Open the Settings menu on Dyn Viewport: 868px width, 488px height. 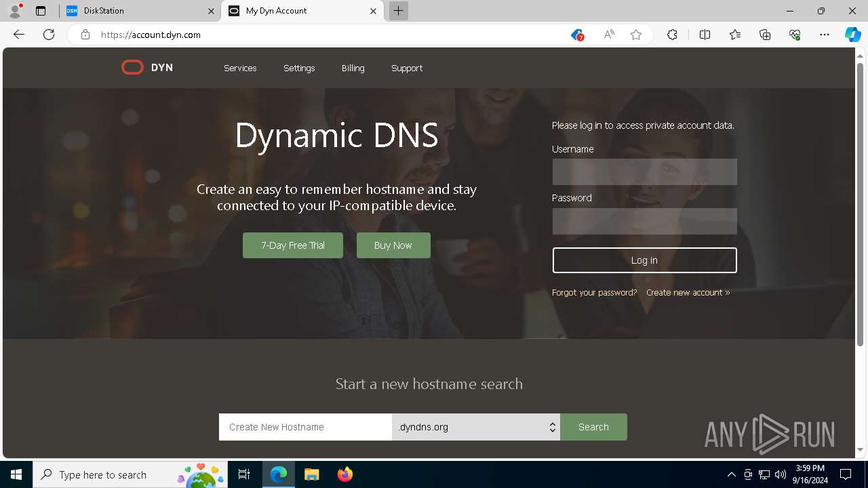[x=299, y=68]
